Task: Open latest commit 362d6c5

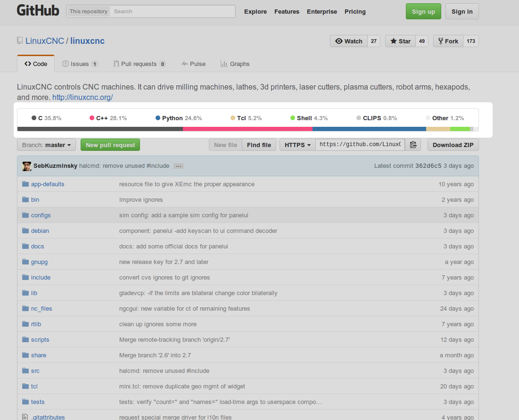Action: pyautogui.click(x=428, y=166)
